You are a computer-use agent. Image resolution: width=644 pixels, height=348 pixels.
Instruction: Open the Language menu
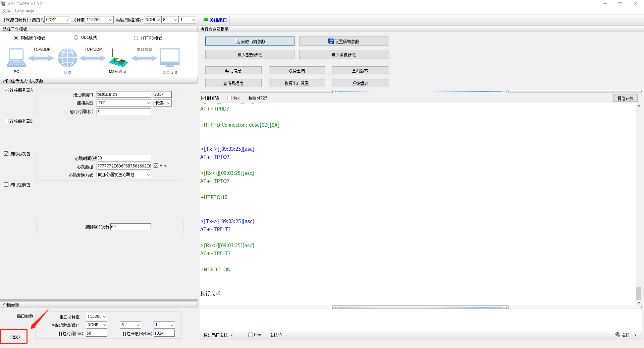[24, 11]
